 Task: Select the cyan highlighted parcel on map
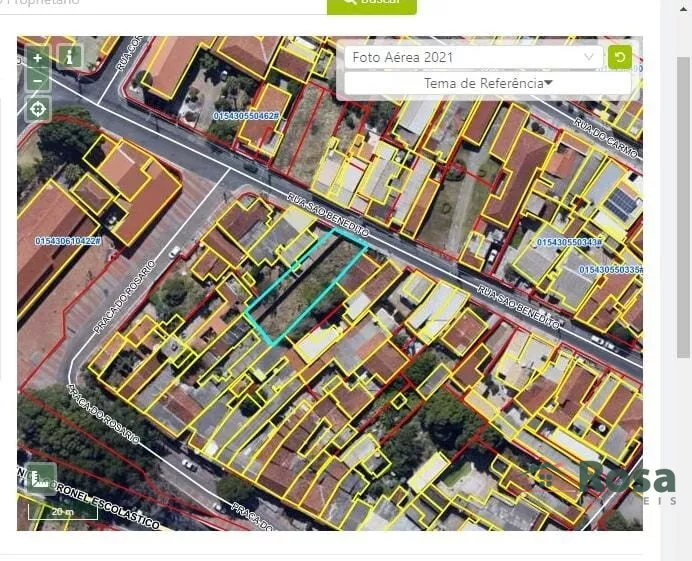tap(305, 286)
